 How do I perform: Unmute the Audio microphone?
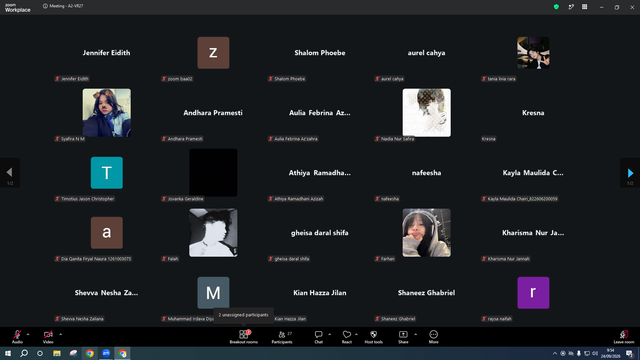pyautogui.click(x=17, y=337)
